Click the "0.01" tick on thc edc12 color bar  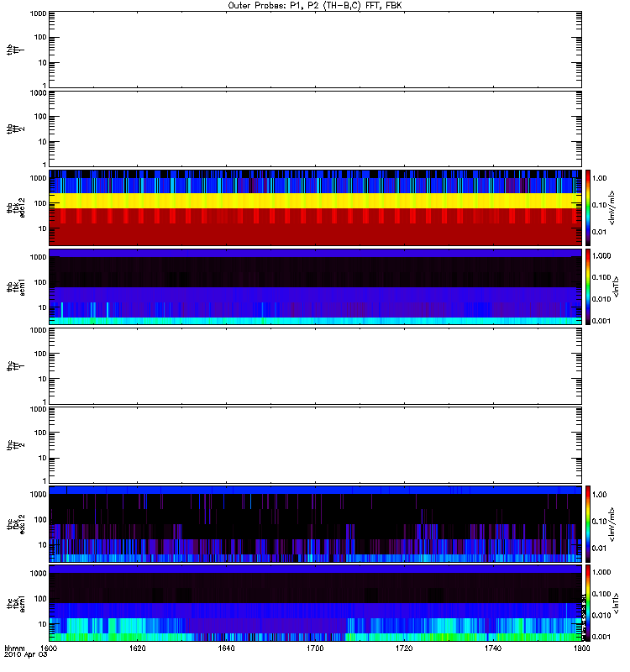click(600, 549)
